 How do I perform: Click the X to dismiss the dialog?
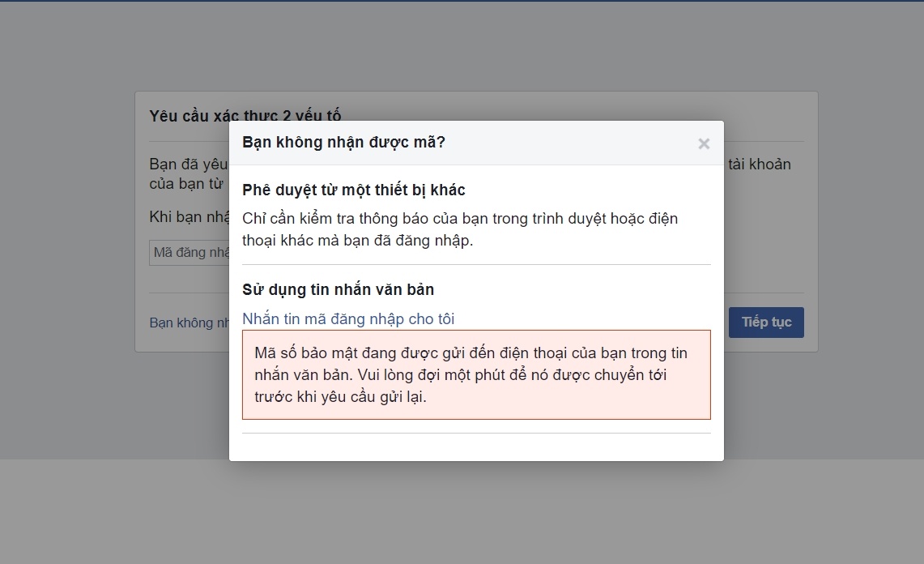(704, 143)
